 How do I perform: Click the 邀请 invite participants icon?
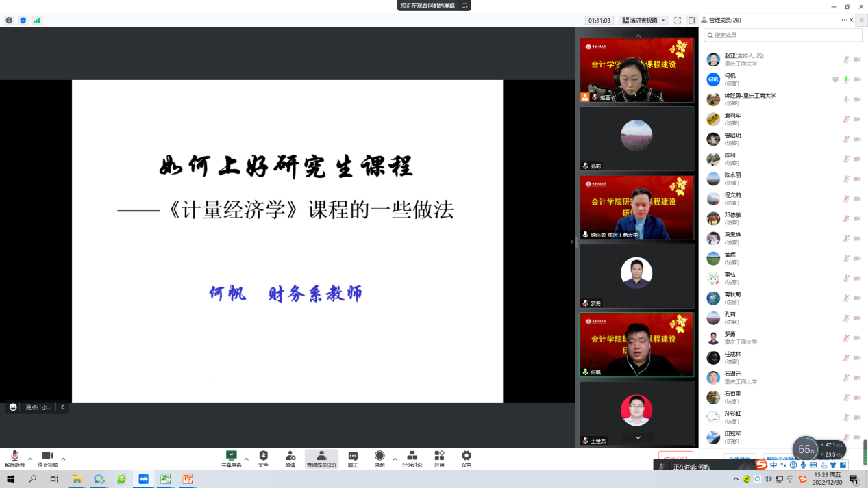click(x=290, y=457)
